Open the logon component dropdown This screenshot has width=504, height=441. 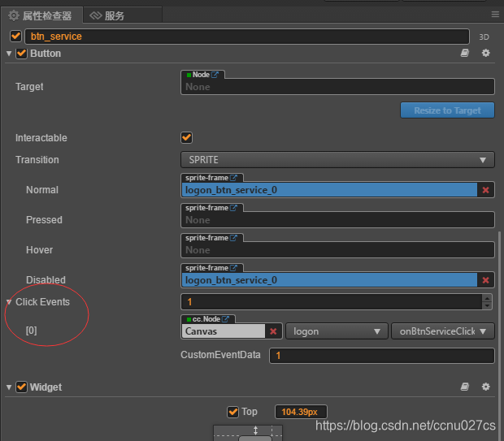coord(337,331)
